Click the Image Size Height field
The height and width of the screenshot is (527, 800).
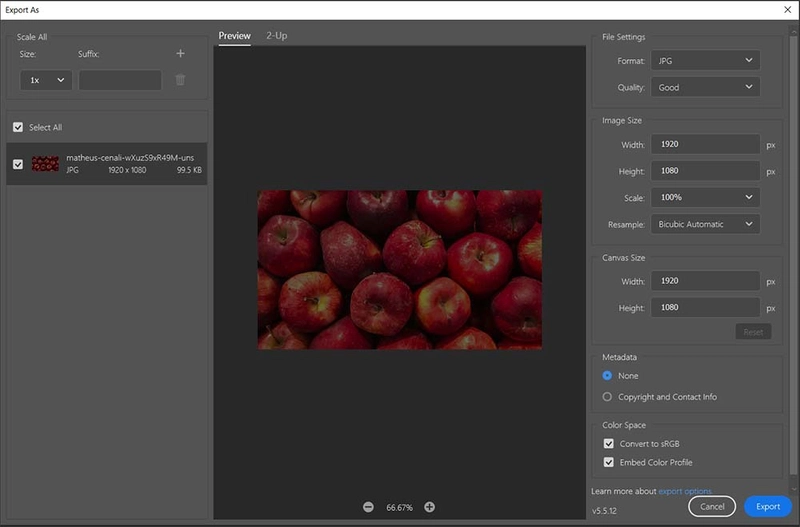(705, 171)
